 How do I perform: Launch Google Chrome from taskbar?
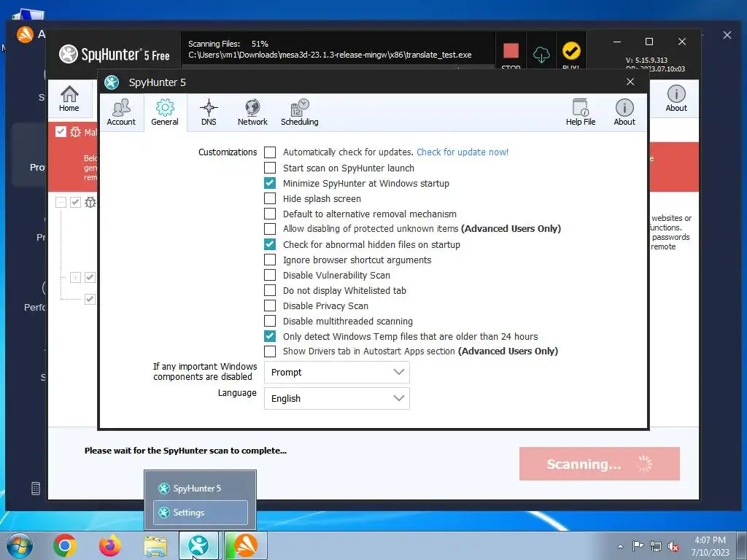click(65, 545)
